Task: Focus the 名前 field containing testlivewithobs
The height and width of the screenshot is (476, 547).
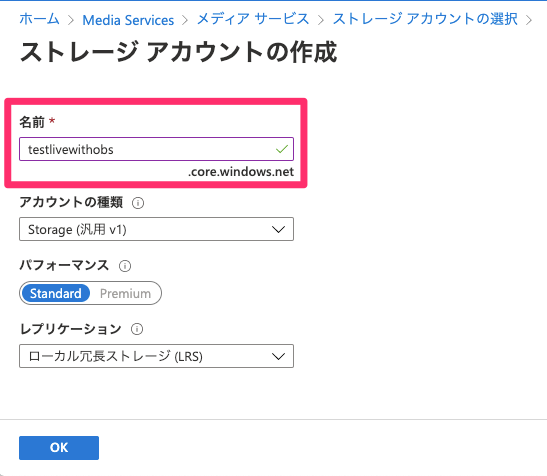Action: [156, 149]
